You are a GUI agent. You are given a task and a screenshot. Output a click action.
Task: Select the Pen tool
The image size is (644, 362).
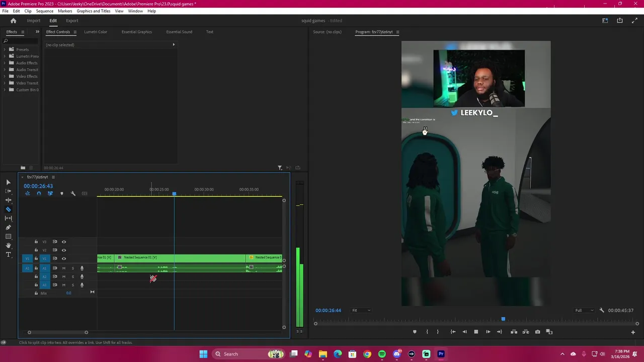[x=8, y=227]
